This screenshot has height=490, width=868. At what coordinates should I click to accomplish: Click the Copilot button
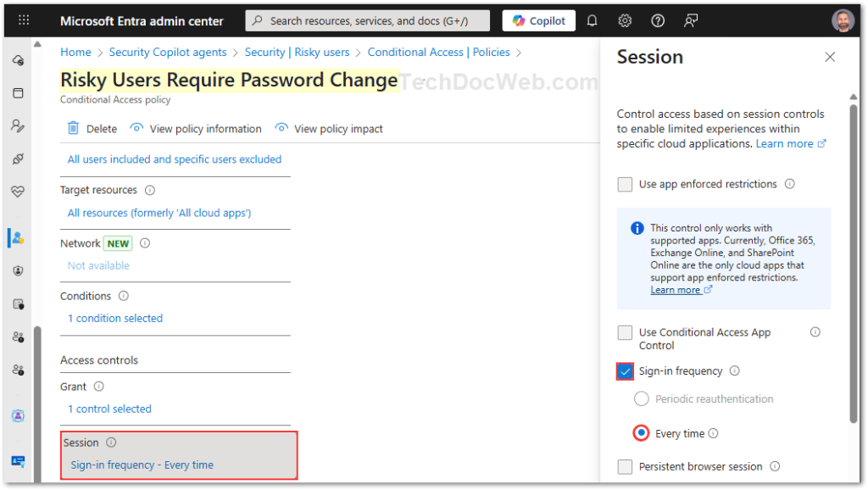pyautogui.click(x=539, y=20)
